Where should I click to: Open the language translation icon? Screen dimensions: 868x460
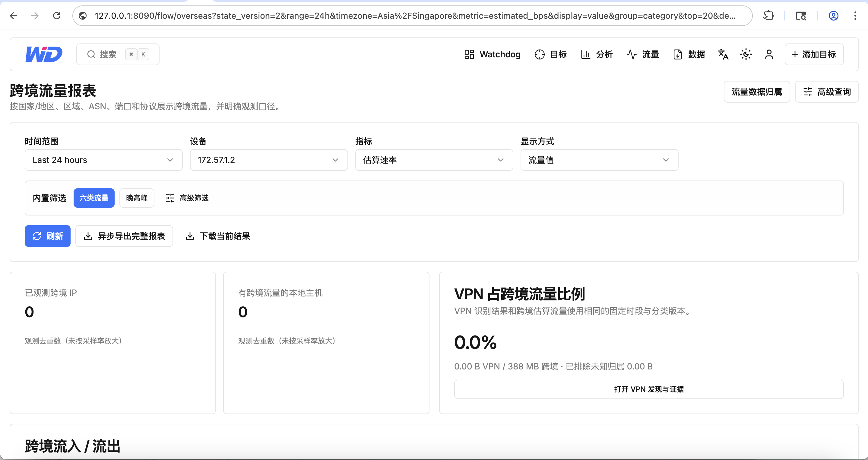pos(723,54)
